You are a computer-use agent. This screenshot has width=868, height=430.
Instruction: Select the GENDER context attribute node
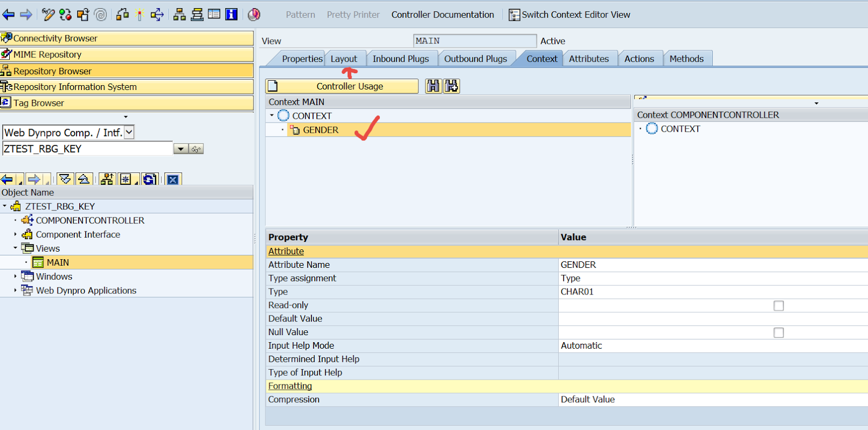click(x=320, y=130)
